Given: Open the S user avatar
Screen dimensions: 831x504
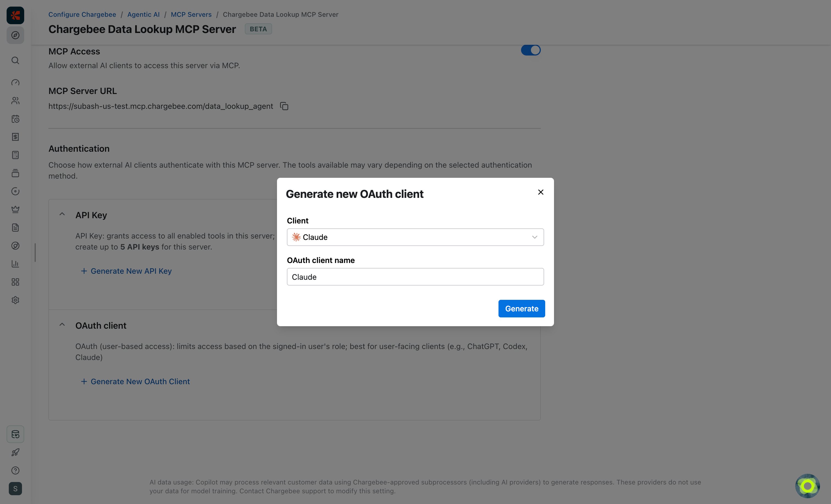Looking at the screenshot, I should coord(15,489).
